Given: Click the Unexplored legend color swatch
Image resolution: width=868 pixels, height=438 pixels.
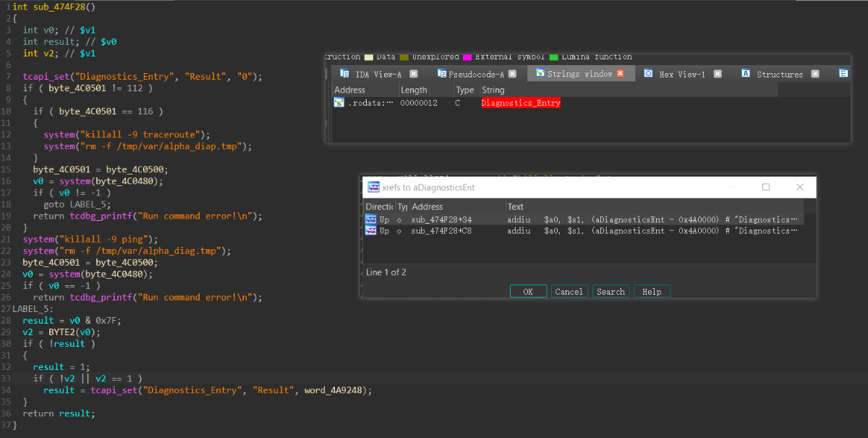Looking at the screenshot, I should [x=404, y=56].
